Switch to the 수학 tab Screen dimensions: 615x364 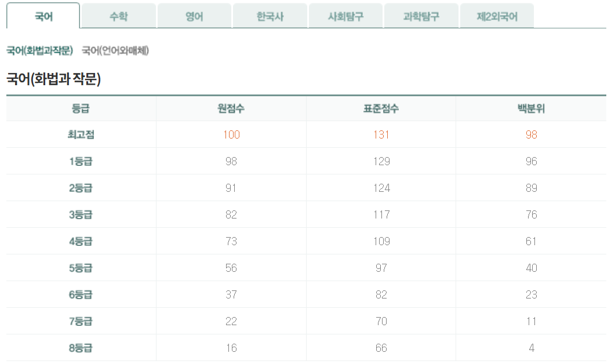coord(118,16)
